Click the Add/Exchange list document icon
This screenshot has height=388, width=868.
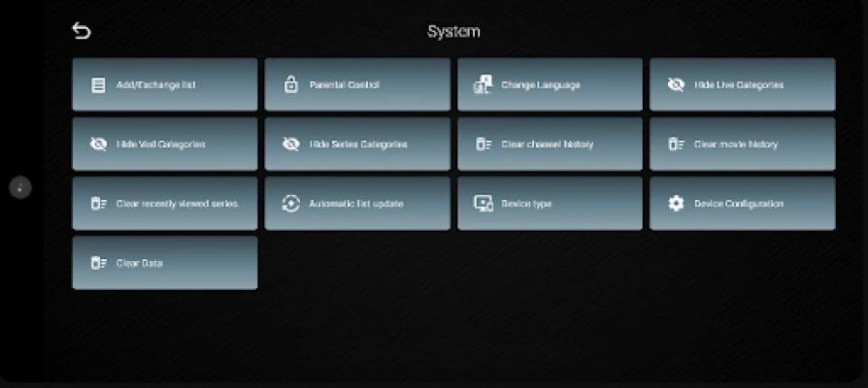pos(98,85)
